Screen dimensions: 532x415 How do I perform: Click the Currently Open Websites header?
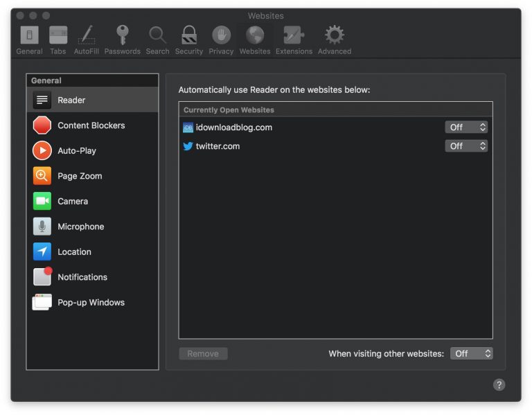335,109
